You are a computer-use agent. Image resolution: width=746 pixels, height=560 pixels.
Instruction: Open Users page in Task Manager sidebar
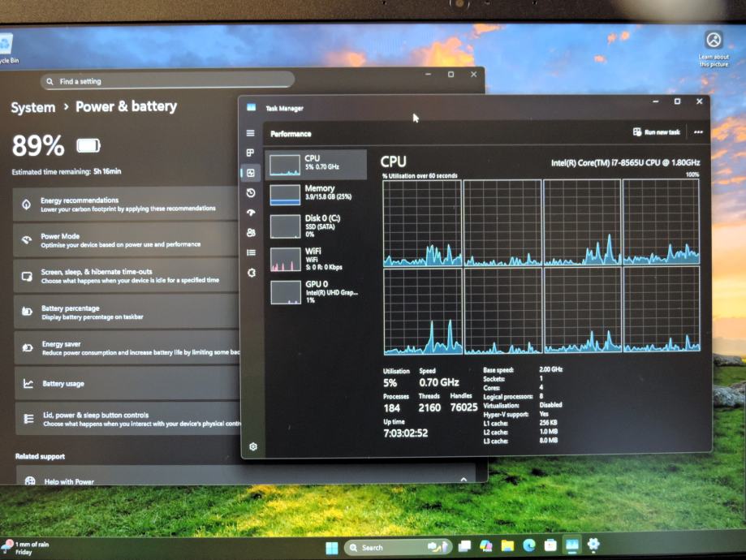(x=251, y=233)
